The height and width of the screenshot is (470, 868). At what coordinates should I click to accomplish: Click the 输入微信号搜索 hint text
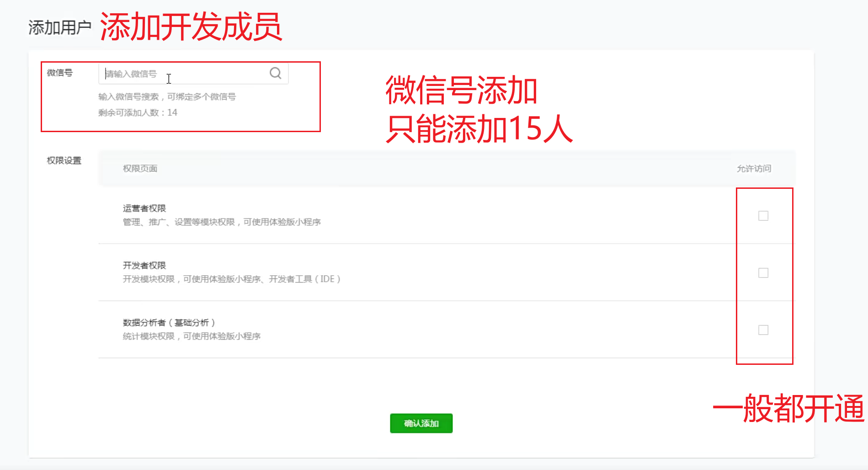[x=167, y=97]
